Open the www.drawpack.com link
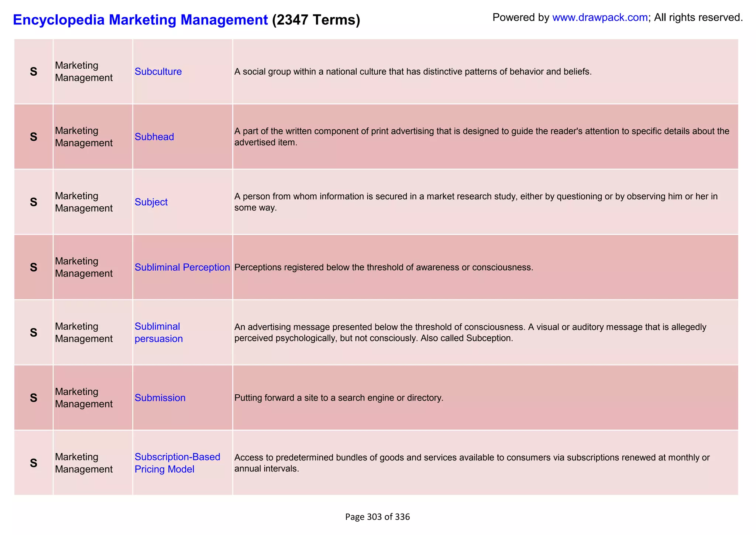Image resolution: width=756 pixels, height=535 pixels. coord(600,17)
